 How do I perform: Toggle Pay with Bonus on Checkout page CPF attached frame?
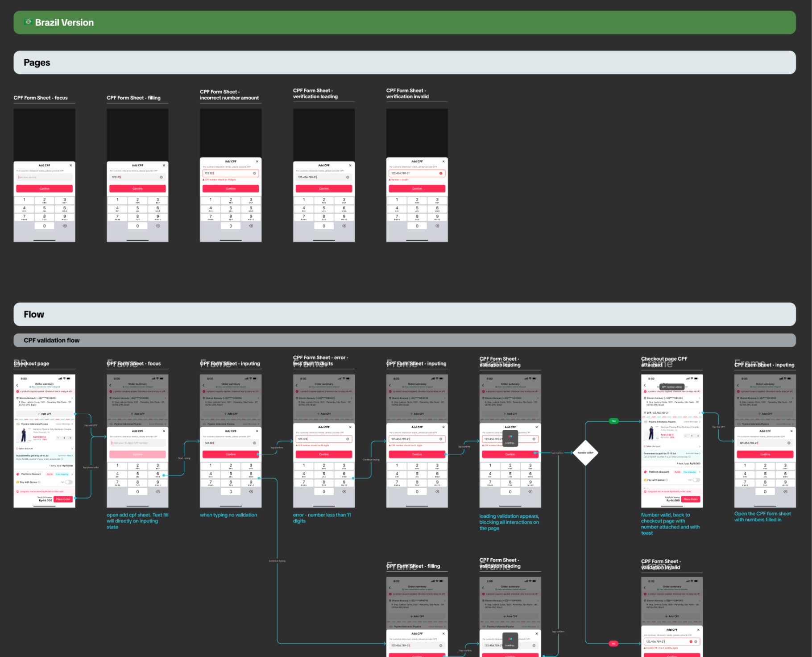click(x=696, y=480)
